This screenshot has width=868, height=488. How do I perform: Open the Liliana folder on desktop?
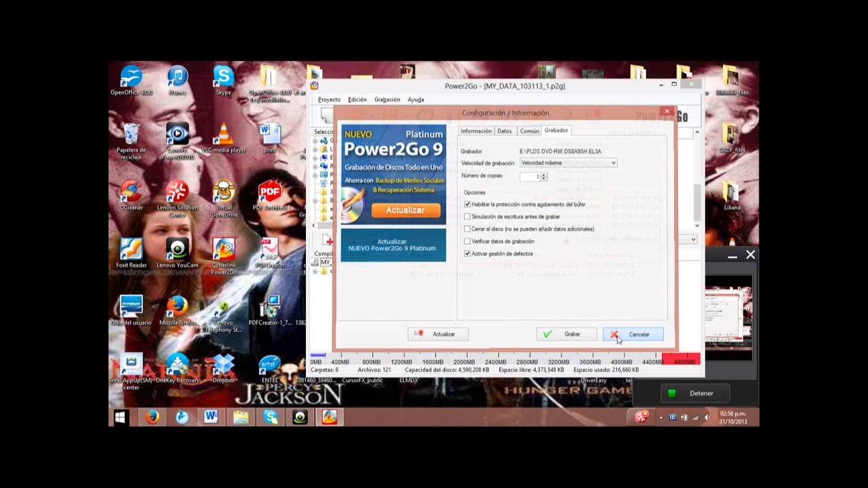pyautogui.click(x=732, y=195)
